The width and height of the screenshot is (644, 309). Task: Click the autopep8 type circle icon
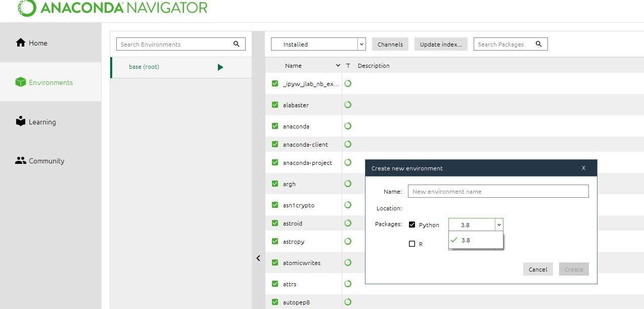(348, 302)
